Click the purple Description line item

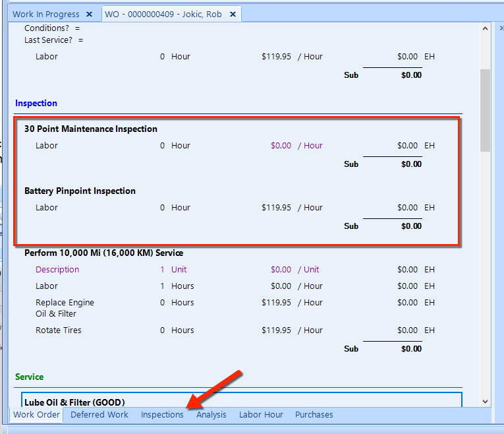click(57, 269)
